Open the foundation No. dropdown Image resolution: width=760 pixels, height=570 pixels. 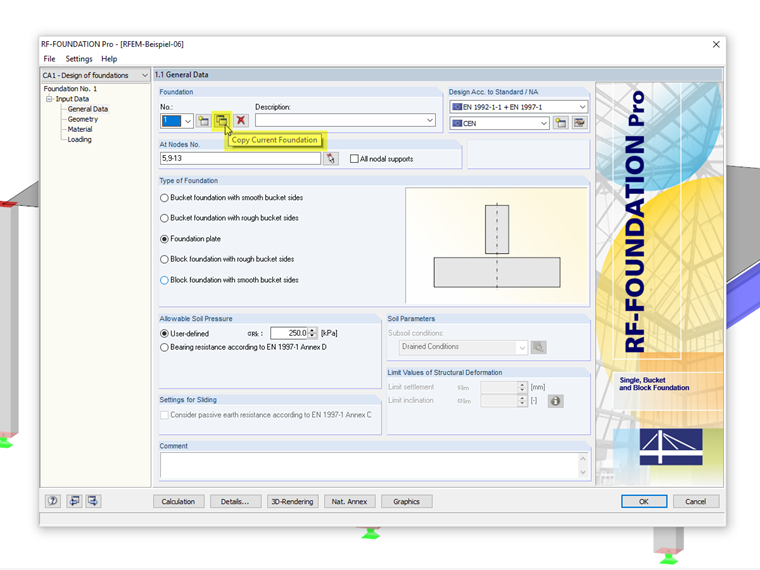click(x=188, y=121)
